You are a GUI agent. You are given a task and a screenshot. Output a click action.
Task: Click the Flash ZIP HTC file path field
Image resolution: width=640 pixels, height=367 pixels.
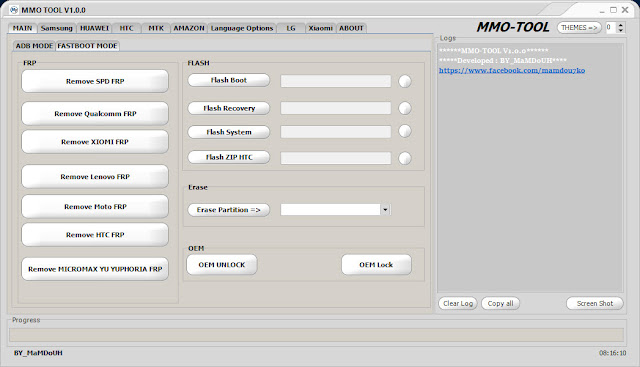[336, 158]
